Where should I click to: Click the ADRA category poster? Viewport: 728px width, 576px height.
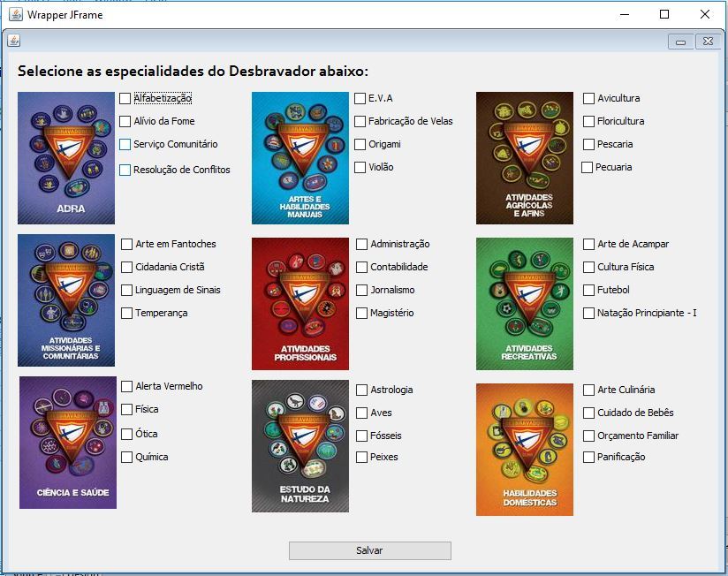click(x=66, y=158)
